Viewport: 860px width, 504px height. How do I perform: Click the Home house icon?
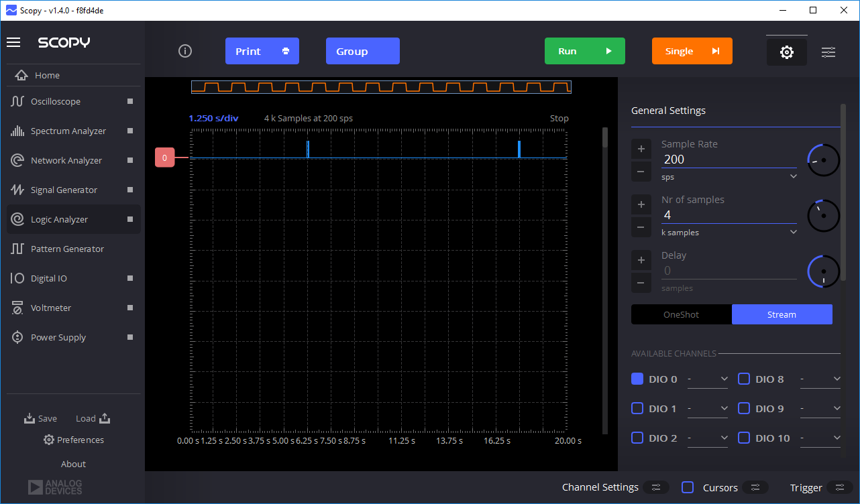21,75
